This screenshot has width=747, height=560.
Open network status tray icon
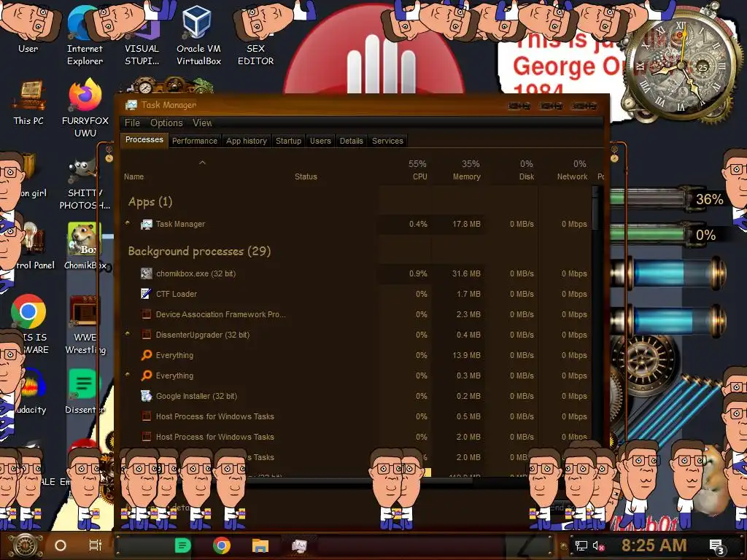pos(581,546)
